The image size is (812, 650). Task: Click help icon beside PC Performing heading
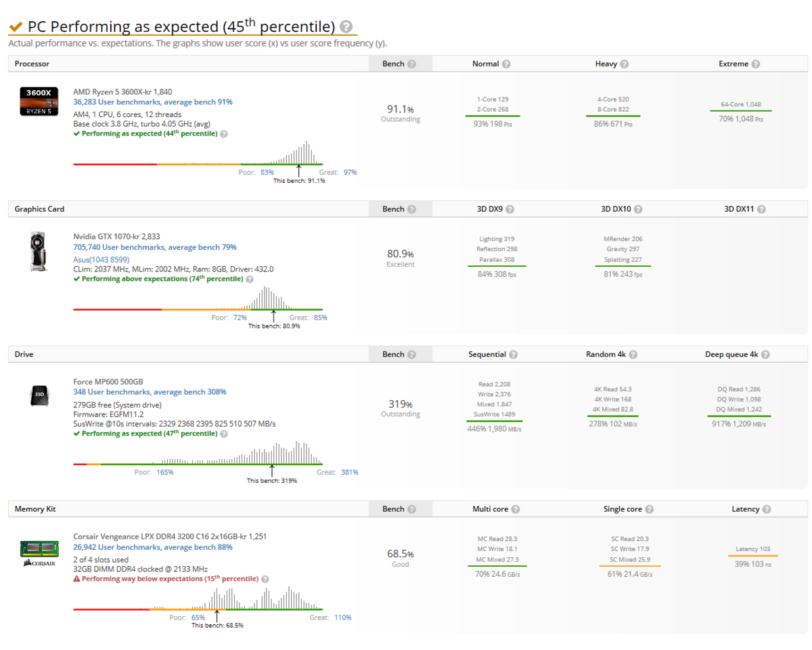click(346, 27)
